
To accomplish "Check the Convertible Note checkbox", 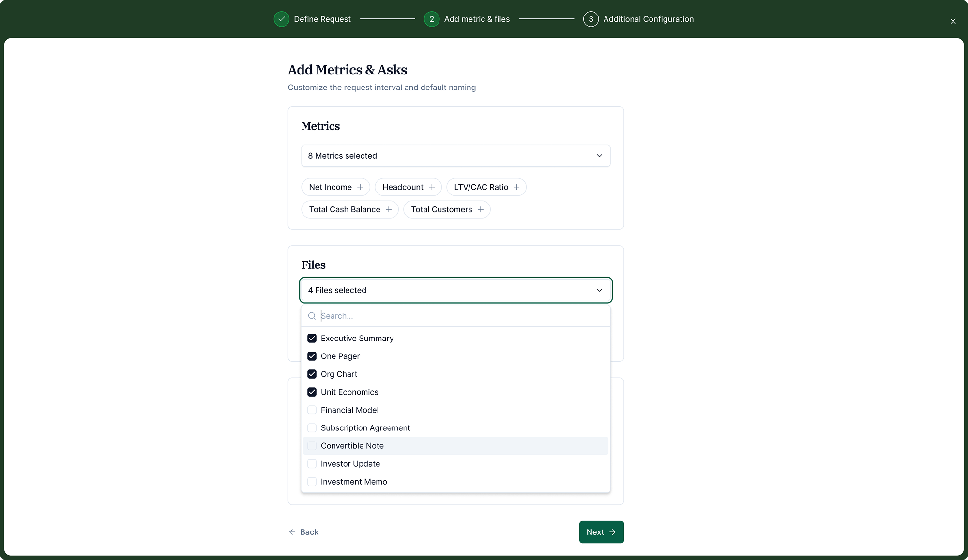I will click(312, 445).
